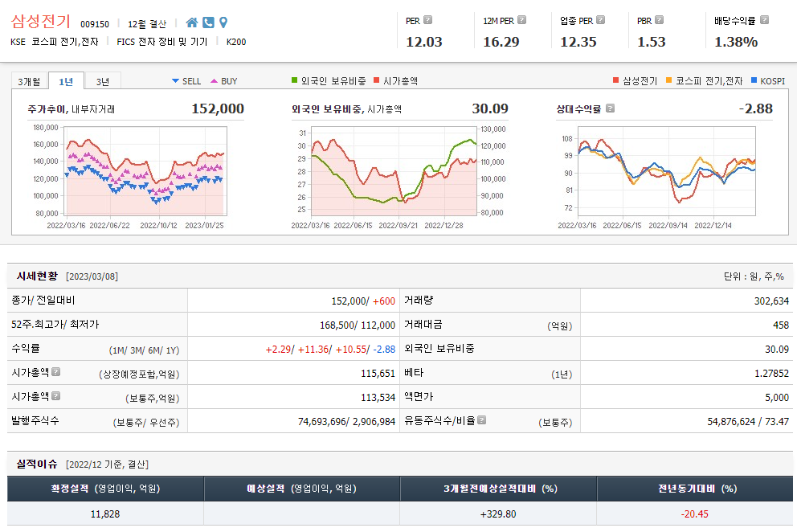
Task: Select the 3개월 chart period tab
Action: (29, 81)
